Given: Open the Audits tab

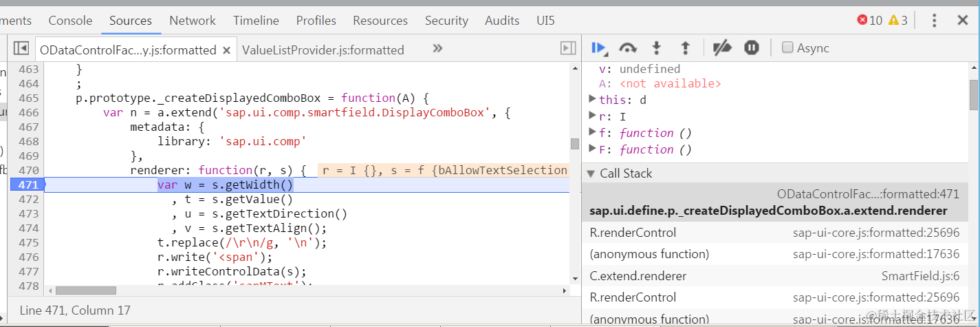Looking at the screenshot, I should (x=502, y=21).
